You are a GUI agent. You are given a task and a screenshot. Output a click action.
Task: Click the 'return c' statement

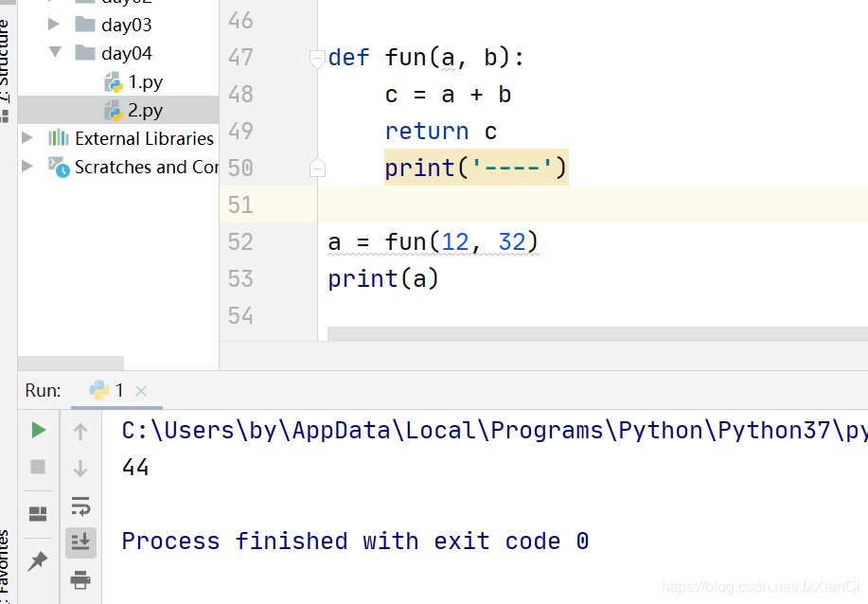click(441, 132)
